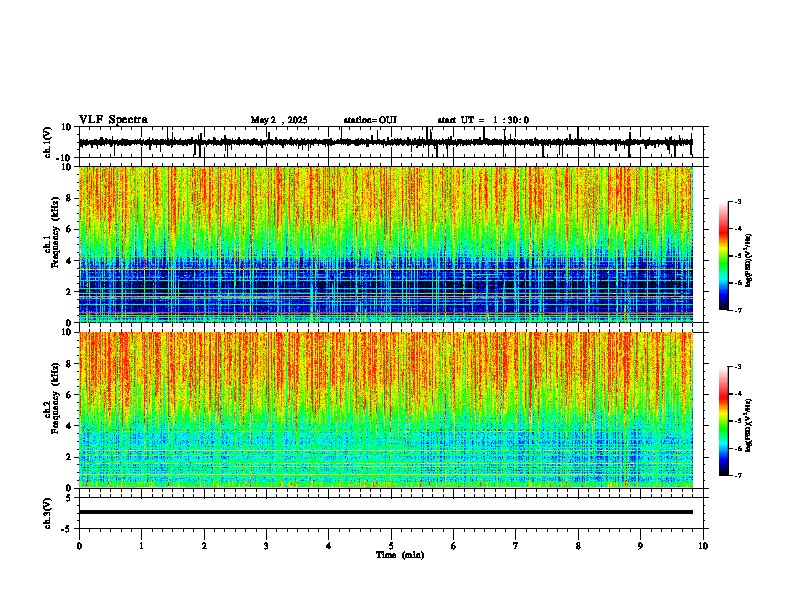The width and height of the screenshot is (792, 612).
Task: Click inside the ch.1 spectrogram plot
Action: point(385,244)
